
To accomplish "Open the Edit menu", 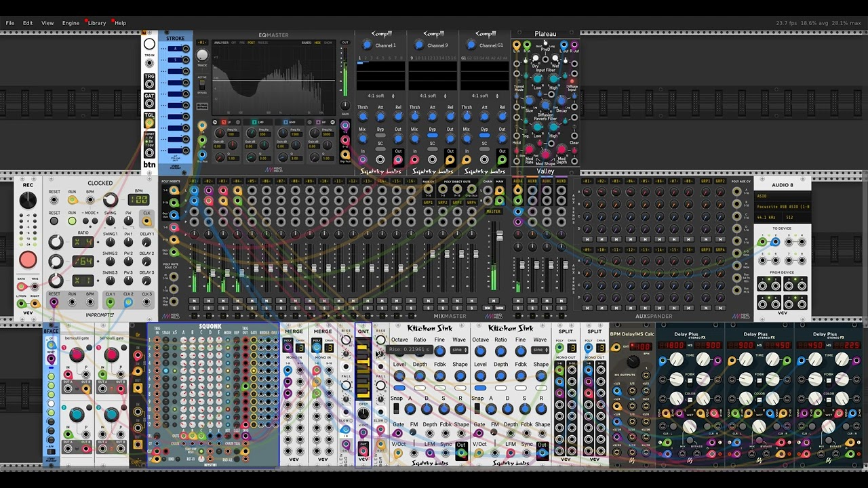I will (28, 23).
